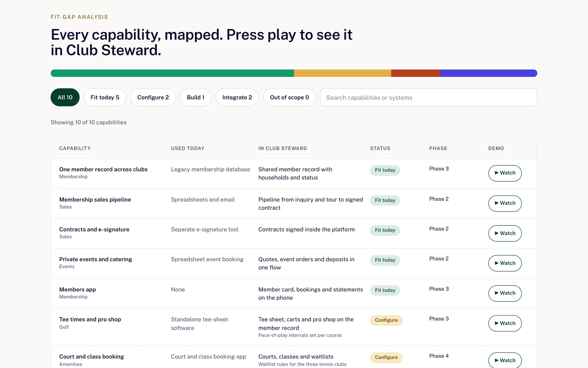Select Out of scope 0 filter
The width and height of the screenshot is (588, 368).
pyautogui.click(x=289, y=97)
